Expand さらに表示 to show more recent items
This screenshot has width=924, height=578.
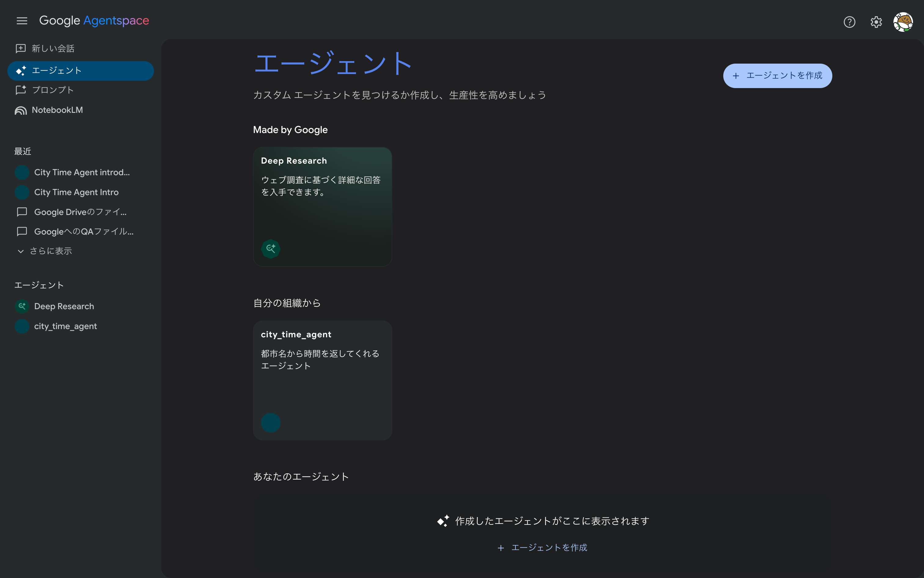coord(45,251)
